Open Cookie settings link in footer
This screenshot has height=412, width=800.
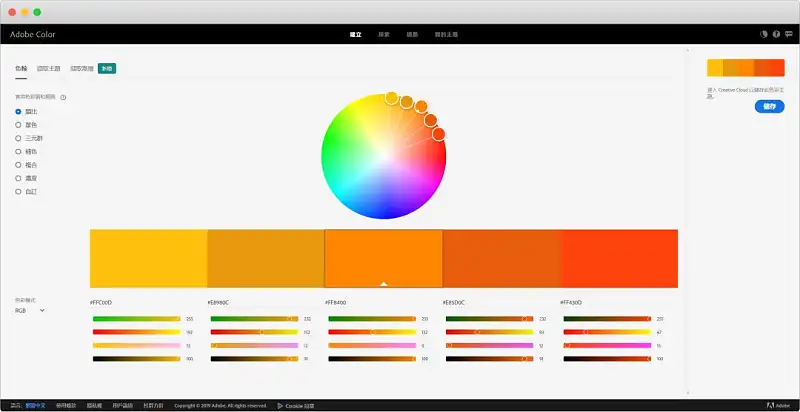coord(300,406)
